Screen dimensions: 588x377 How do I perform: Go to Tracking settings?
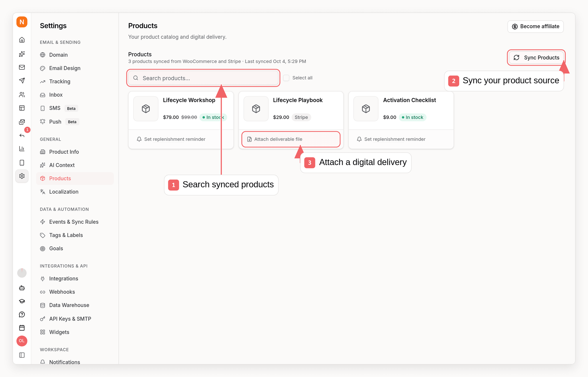[75, 81]
